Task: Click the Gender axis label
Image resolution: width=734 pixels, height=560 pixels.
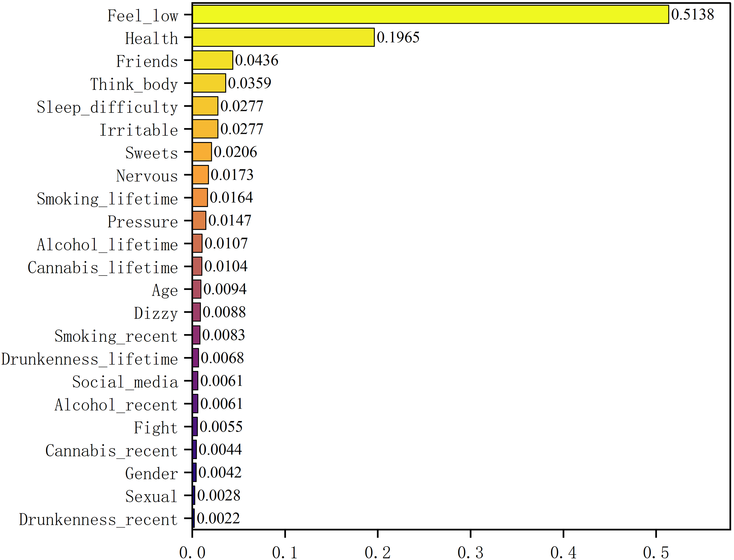Action: pyautogui.click(x=151, y=474)
